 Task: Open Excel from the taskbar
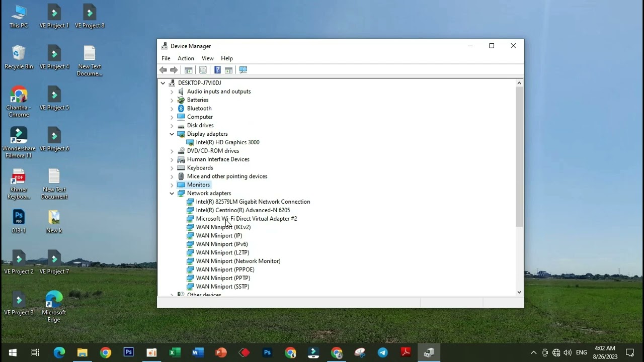175,352
